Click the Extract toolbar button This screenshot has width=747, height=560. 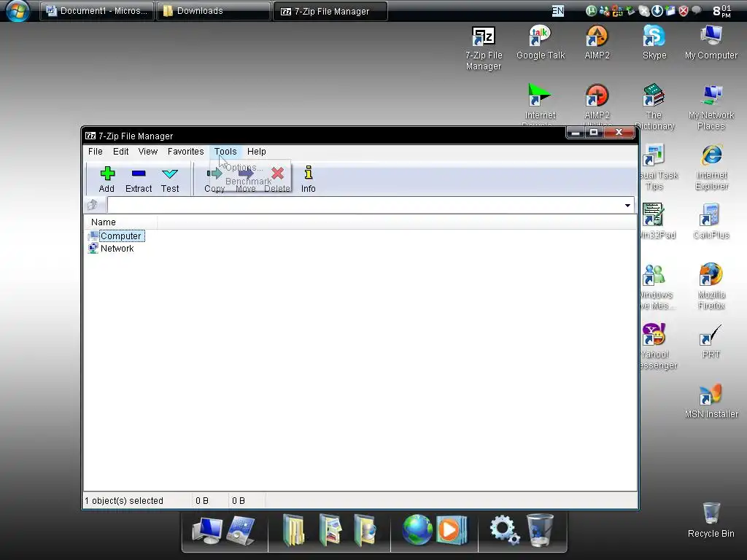[x=139, y=179]
